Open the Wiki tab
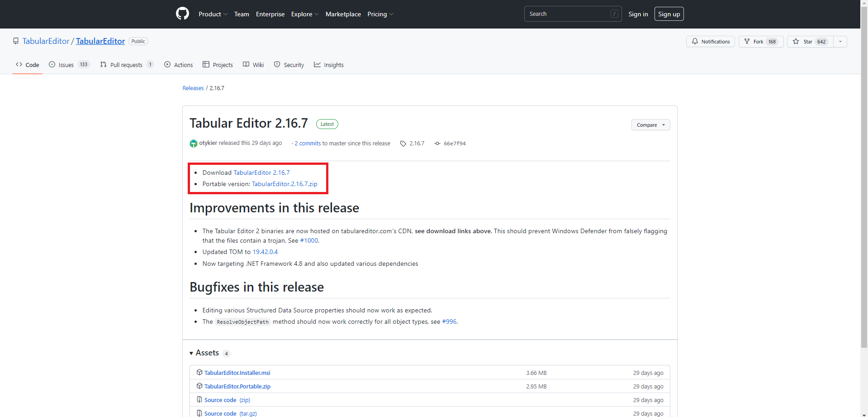 [x=253, y=65]
